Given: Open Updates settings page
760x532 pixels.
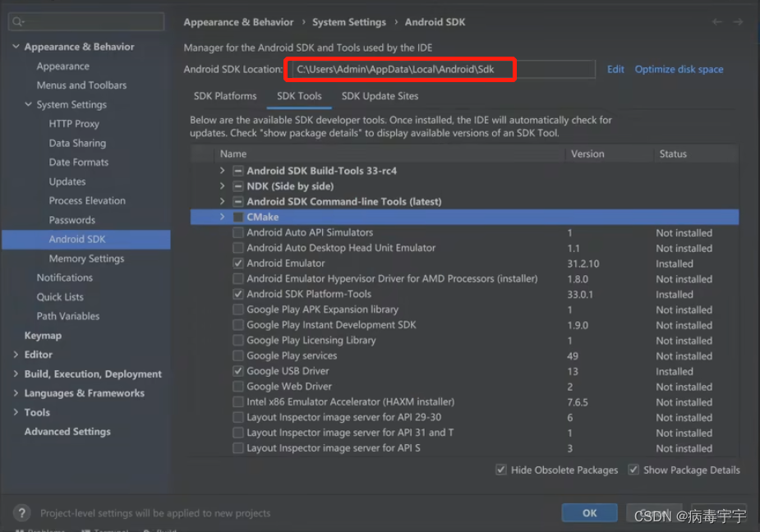Looking at the screenshot, I should [x=67, y=181].
